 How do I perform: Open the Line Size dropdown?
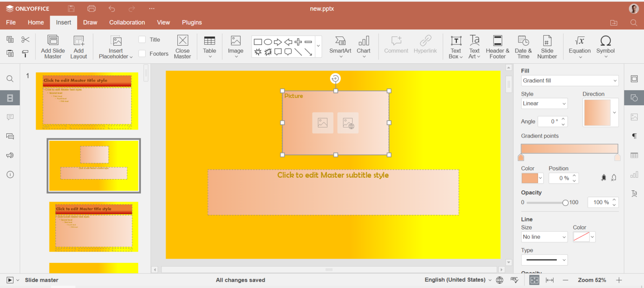pos(544,237)
